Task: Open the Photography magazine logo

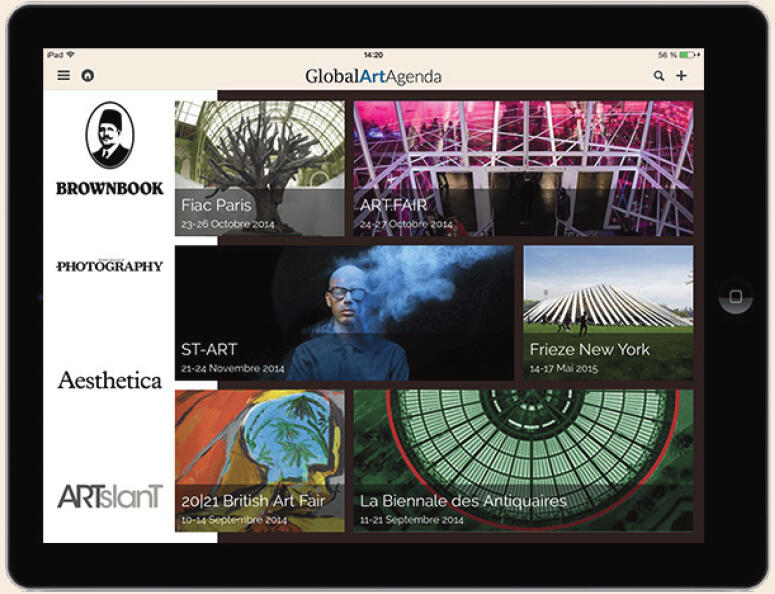Action: [109, 266]
